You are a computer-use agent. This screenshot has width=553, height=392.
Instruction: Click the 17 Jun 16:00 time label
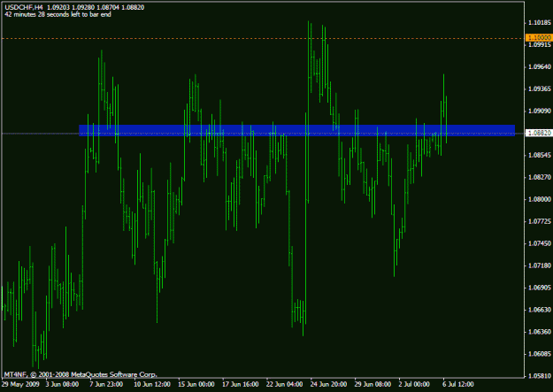tap(240, 384)
